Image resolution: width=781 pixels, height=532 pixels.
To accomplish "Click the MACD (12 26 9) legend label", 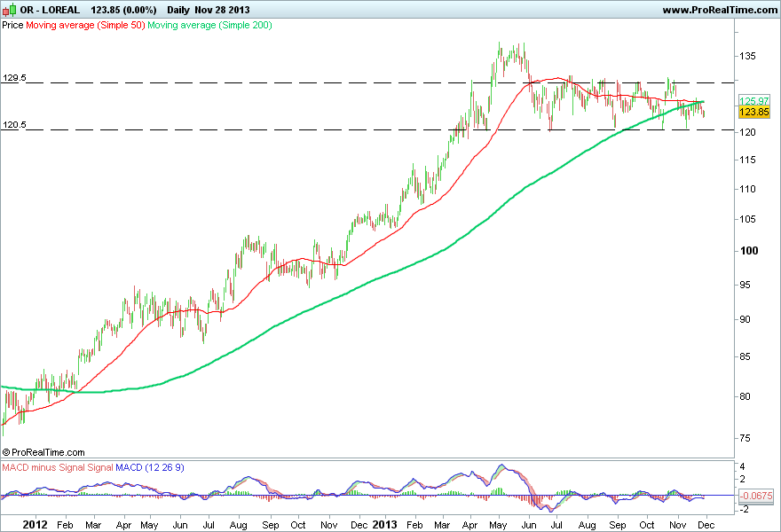I will click(x=149, y=467).
